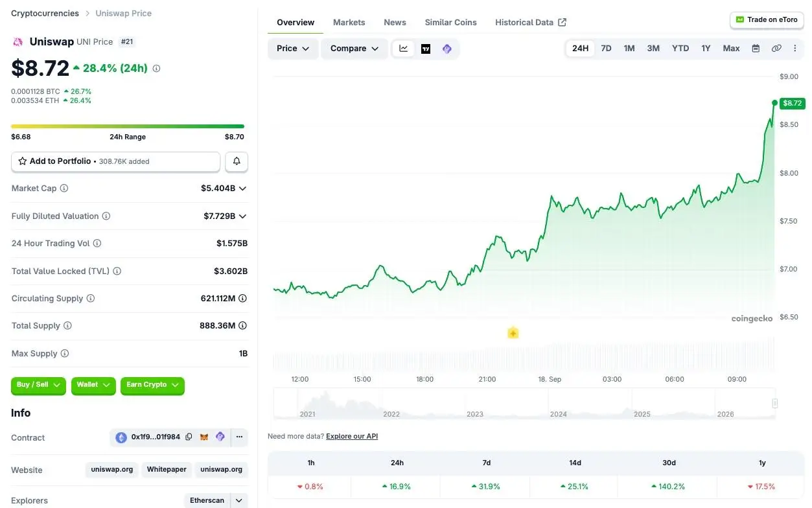Select the 1M time range

coord(629,49)
